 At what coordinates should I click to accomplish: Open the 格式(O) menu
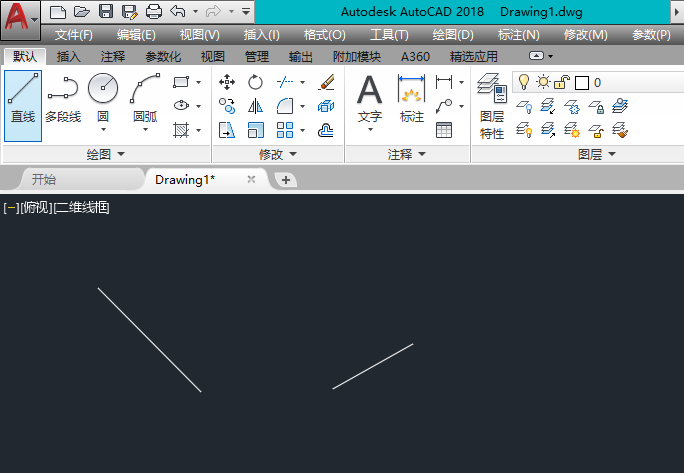(x=325, y=34)
